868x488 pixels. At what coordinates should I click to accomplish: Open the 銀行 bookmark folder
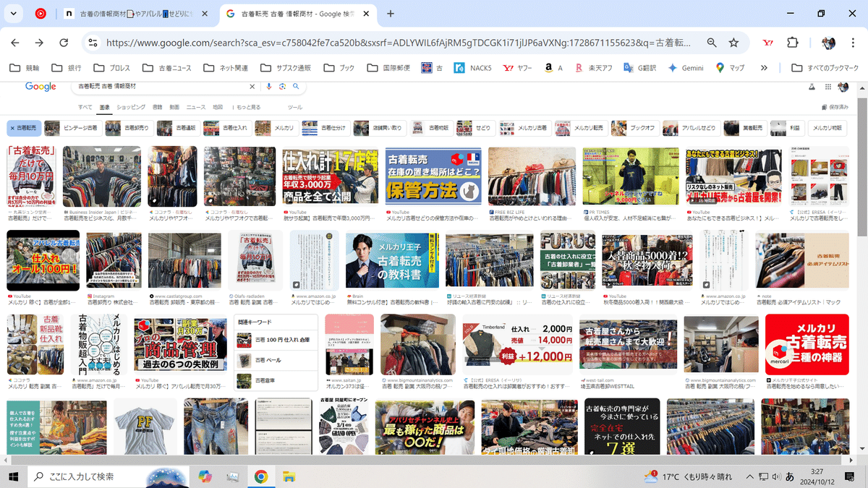67,67
